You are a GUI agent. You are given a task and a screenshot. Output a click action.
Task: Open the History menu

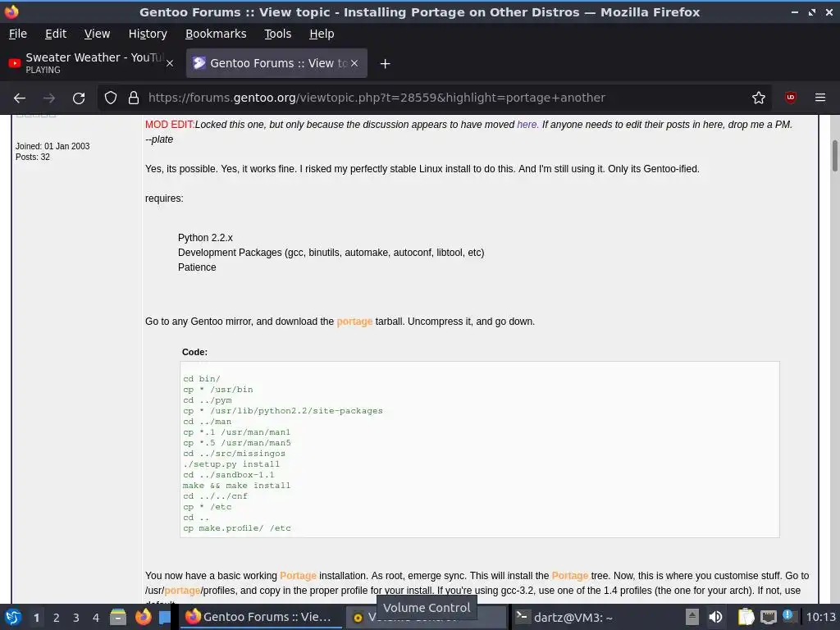click(x=148, y=34)
